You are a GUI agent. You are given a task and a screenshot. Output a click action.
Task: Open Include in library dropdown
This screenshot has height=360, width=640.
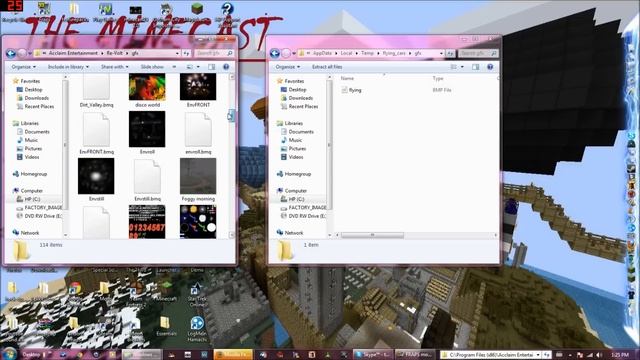coord(68,67)
